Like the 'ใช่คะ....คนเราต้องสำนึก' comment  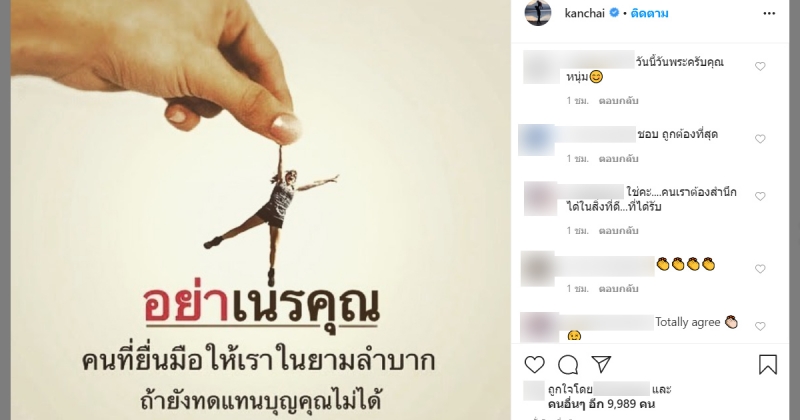760,196
